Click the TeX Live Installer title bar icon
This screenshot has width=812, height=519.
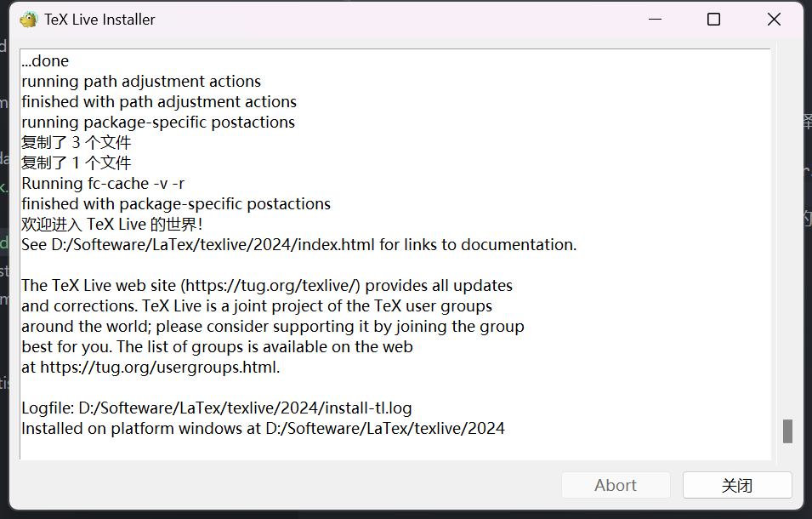28,20
